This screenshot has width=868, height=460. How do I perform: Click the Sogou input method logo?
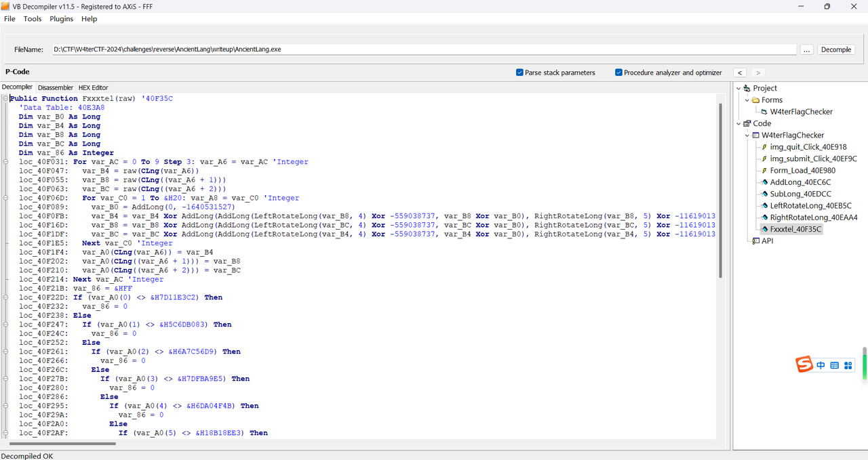(804, 364)
